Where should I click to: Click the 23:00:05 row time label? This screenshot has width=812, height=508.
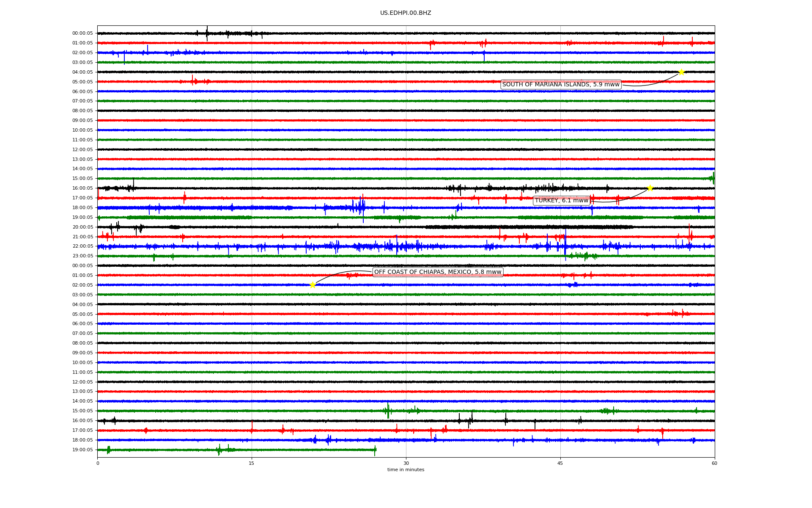(82, 256)
